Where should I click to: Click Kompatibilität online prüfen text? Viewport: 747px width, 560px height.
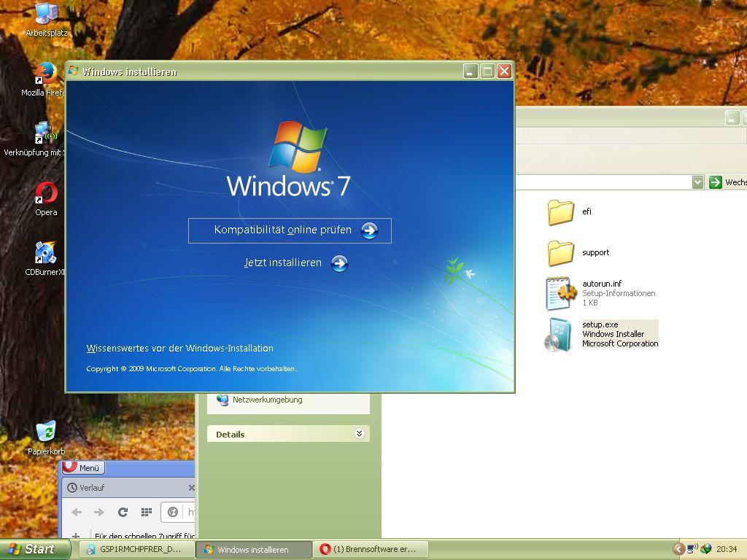point(282,230)
